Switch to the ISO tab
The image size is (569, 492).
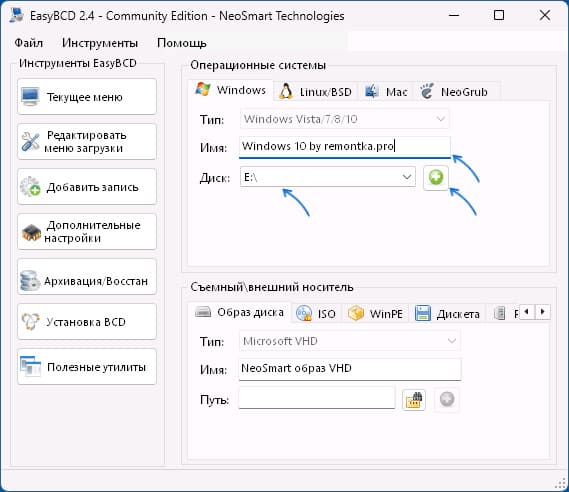pos(316,313)
